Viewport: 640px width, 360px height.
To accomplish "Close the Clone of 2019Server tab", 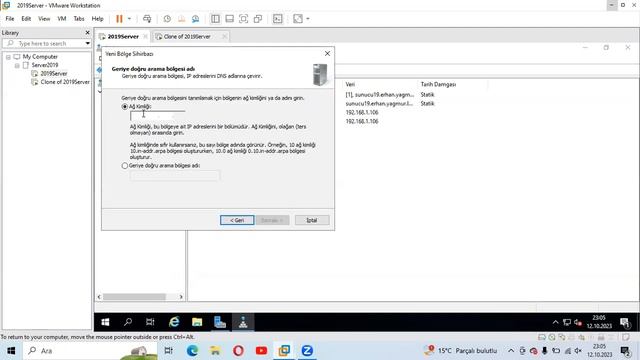I will pos(224,36).
